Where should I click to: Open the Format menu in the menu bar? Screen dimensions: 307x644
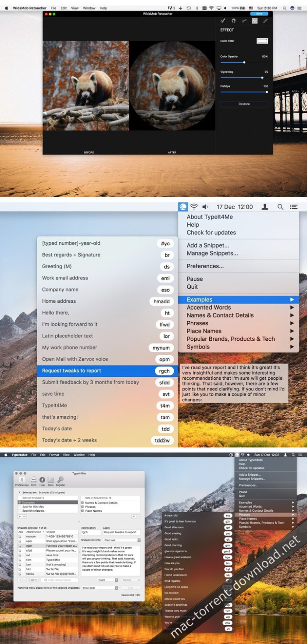[x=54, y=455]
